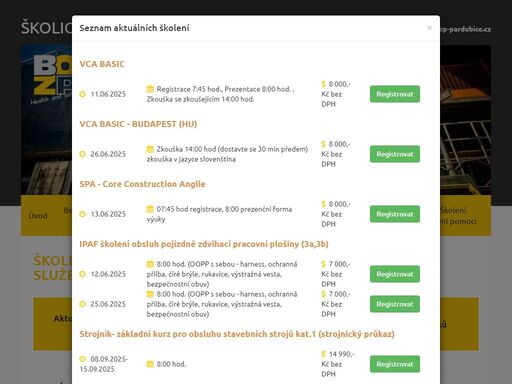Viewport: 512px width, 384px height.
Task: Open the Školení první pomoci menu item
Action: 458,216
